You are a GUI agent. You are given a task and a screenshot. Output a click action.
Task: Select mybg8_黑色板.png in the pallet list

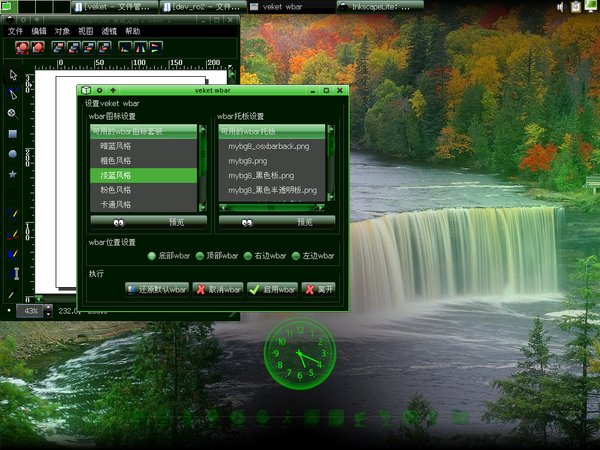(x=258, y=174)
